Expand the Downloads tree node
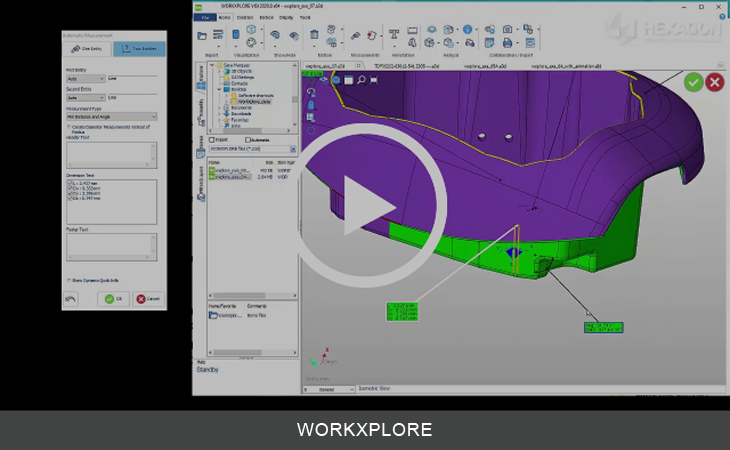The height and width of the screenshot is (450, 730). (x=219, y=114)
